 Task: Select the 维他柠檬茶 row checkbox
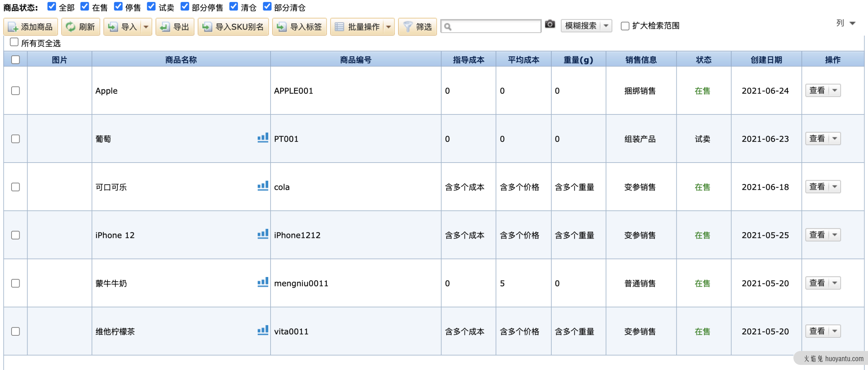click(16, 332)
